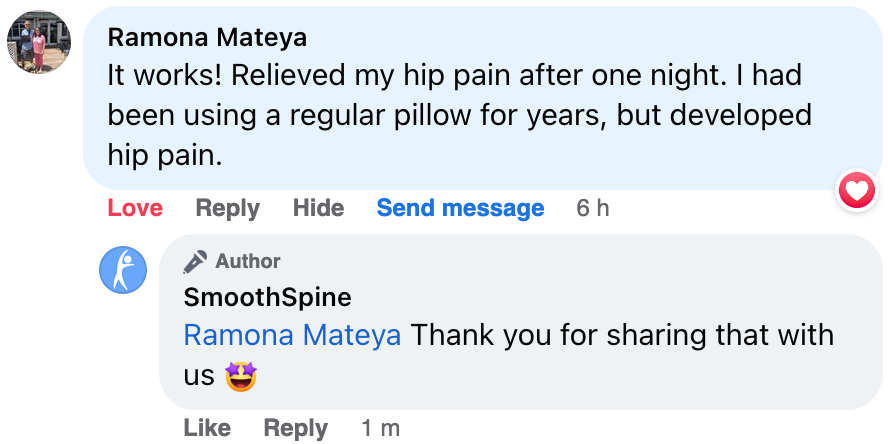Hide Ramona Mateya's comment
This screenshot has width=888, height=444.
[x=318, y=208]
